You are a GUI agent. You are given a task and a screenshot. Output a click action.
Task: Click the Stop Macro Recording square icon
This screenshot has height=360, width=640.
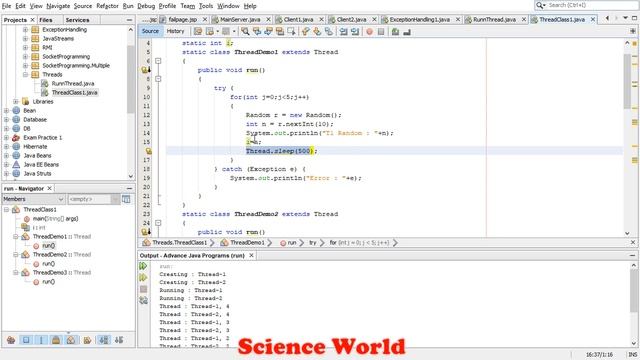click(x=381, y=31)
